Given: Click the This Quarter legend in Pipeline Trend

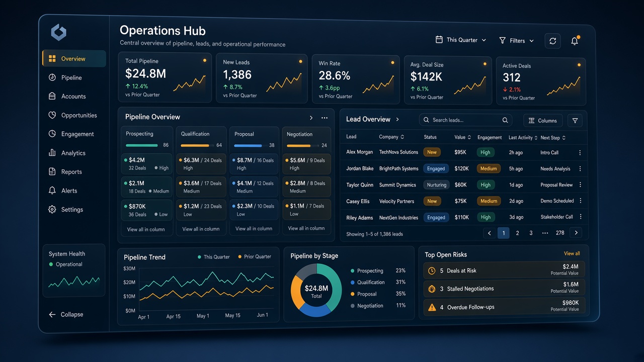Looking at the screenshot, I should point(214,257).
